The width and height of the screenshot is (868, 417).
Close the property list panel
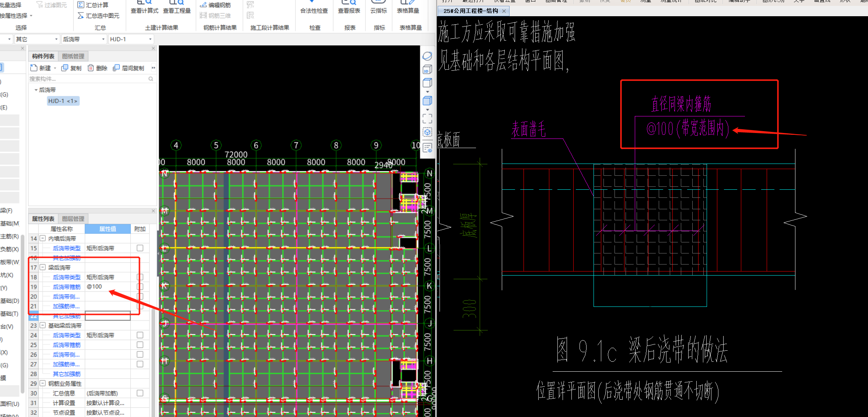(x=153, y=211)
